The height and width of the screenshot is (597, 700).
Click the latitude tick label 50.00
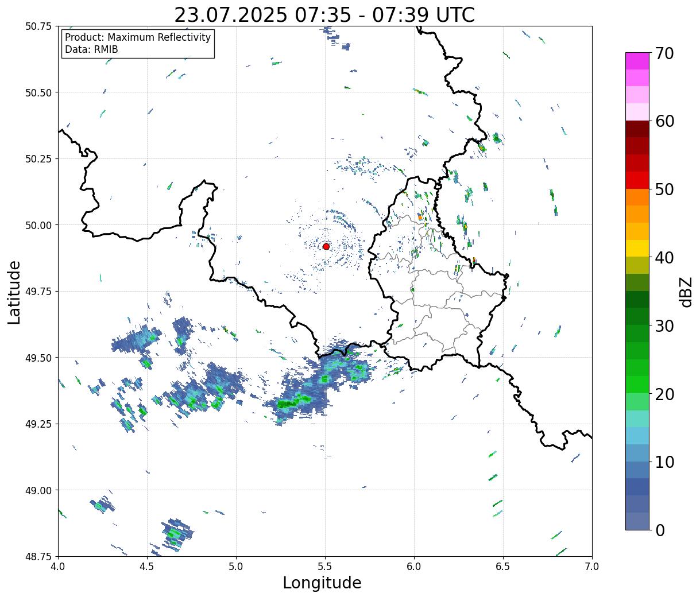[38, 225]
